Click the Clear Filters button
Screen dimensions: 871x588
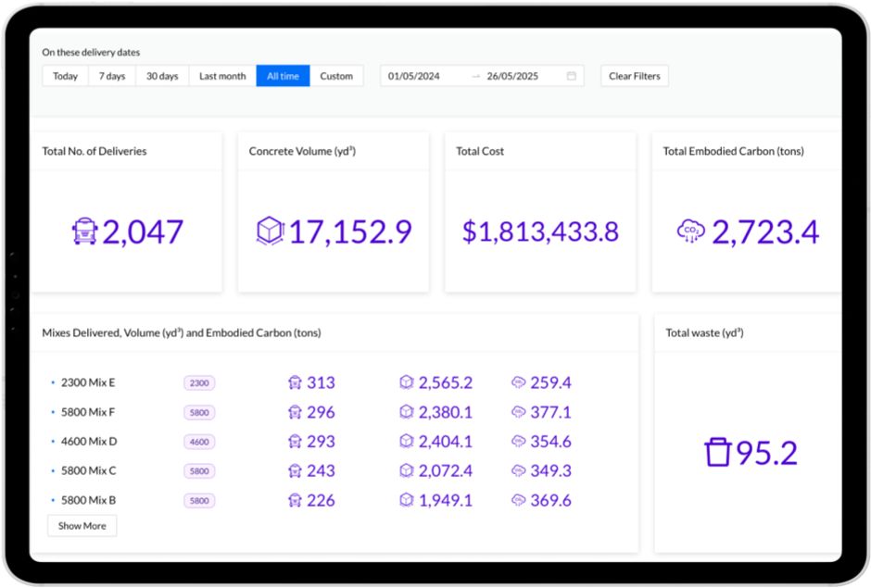point(635,76)
